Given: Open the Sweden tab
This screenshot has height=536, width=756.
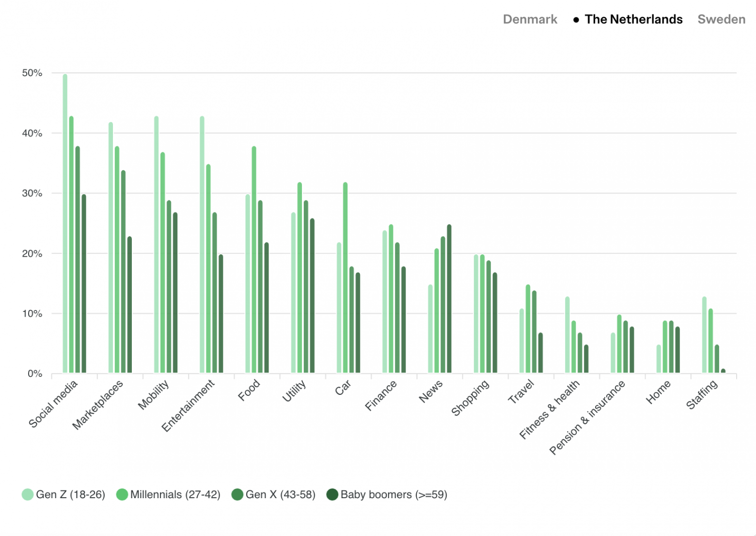Looking at the screenshot, I should 721,19.
